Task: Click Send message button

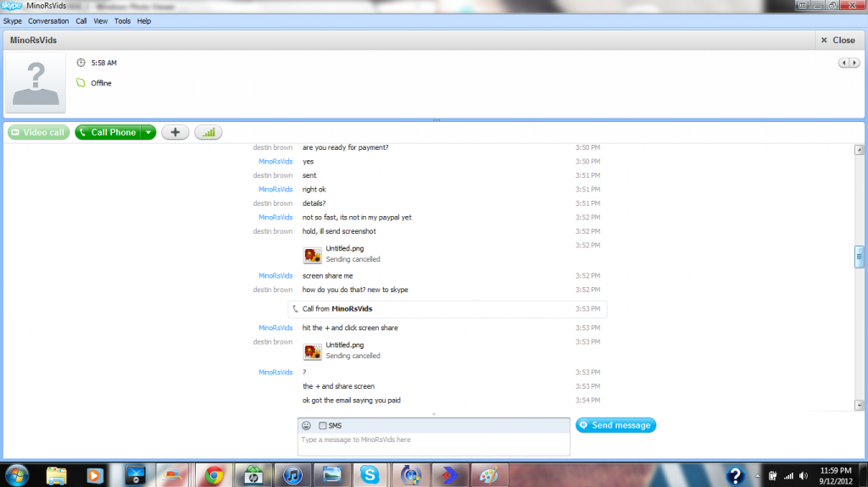Action: (x=615, y=425)
